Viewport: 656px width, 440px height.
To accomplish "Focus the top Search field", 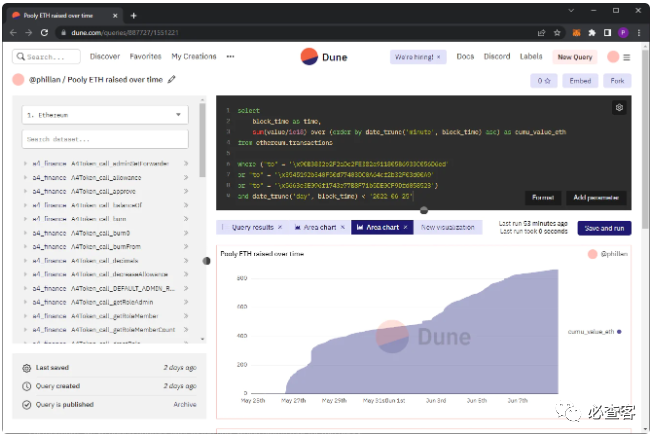I will tap(46, 56).
